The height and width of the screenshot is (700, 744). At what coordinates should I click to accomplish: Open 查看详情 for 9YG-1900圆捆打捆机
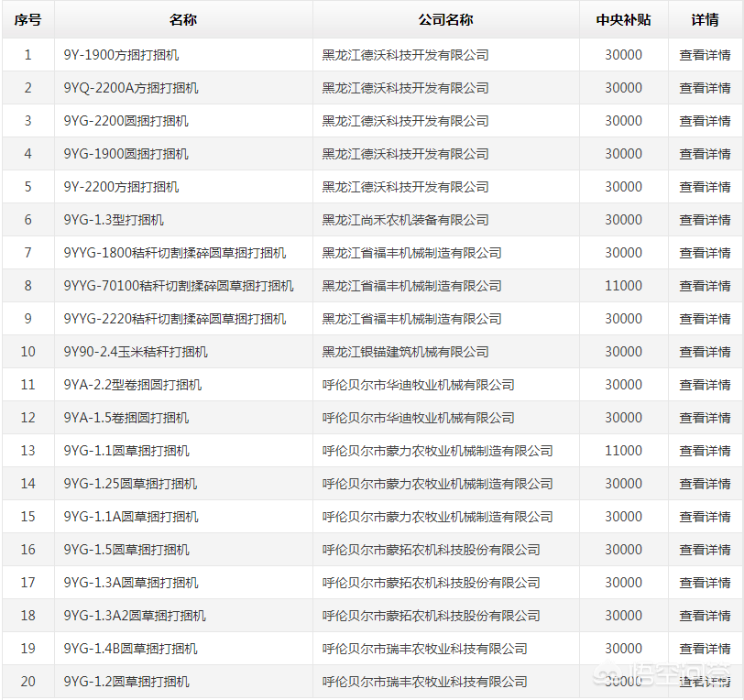click(x=705, y=154)
